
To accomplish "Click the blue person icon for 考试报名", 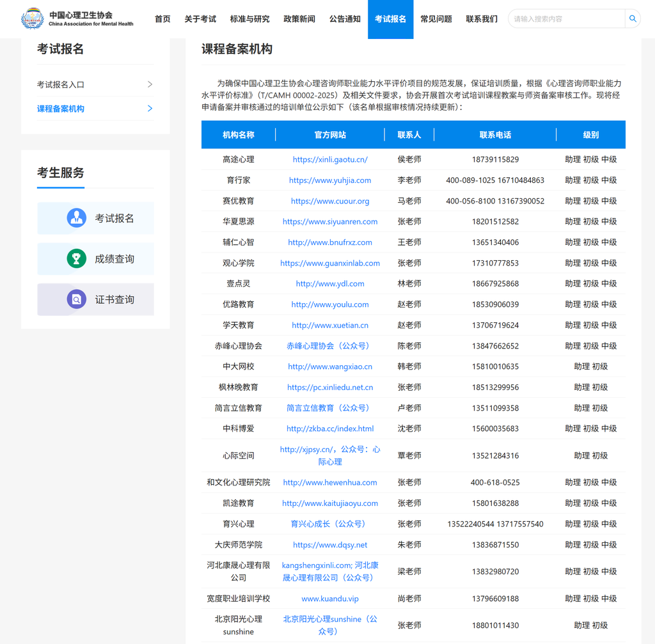I will (x=77, y=218).
